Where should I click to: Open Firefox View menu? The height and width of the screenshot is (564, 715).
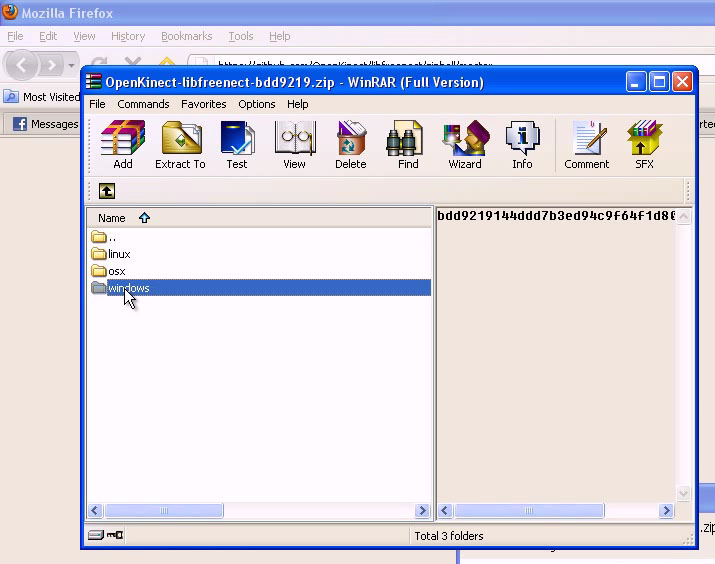(84, 36)
